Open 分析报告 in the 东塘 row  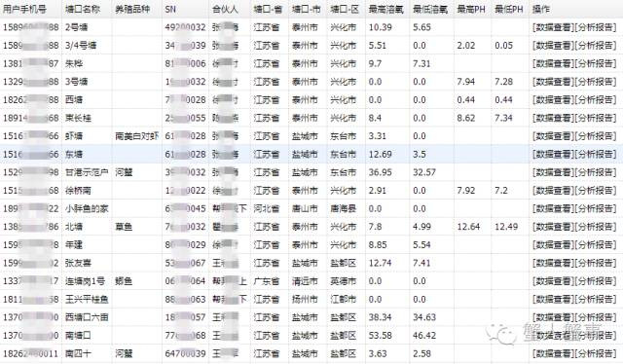pos(596,154)
